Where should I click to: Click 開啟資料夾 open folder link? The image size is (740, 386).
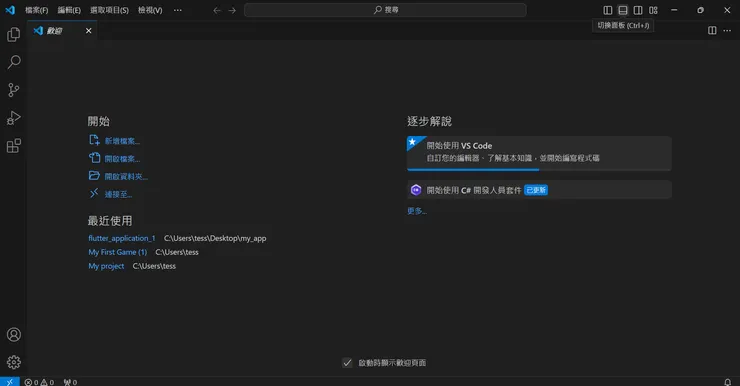coord(126,176)
